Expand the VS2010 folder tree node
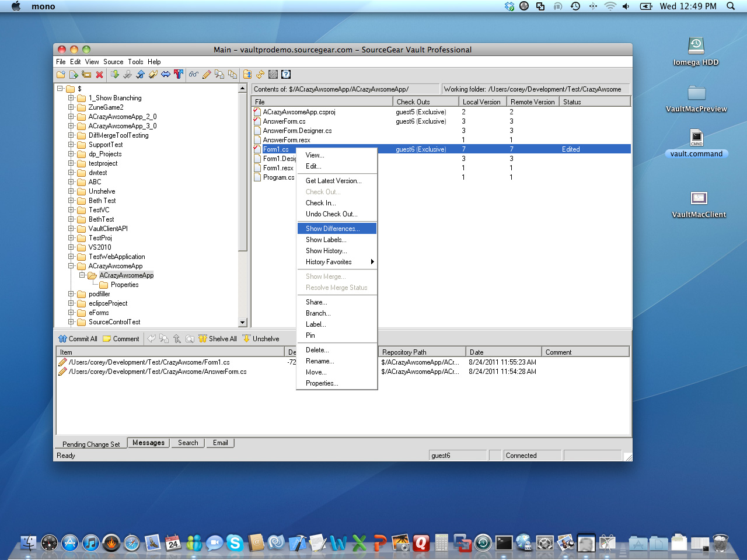The height and width of the screenshot is (560, 747). 71,247
